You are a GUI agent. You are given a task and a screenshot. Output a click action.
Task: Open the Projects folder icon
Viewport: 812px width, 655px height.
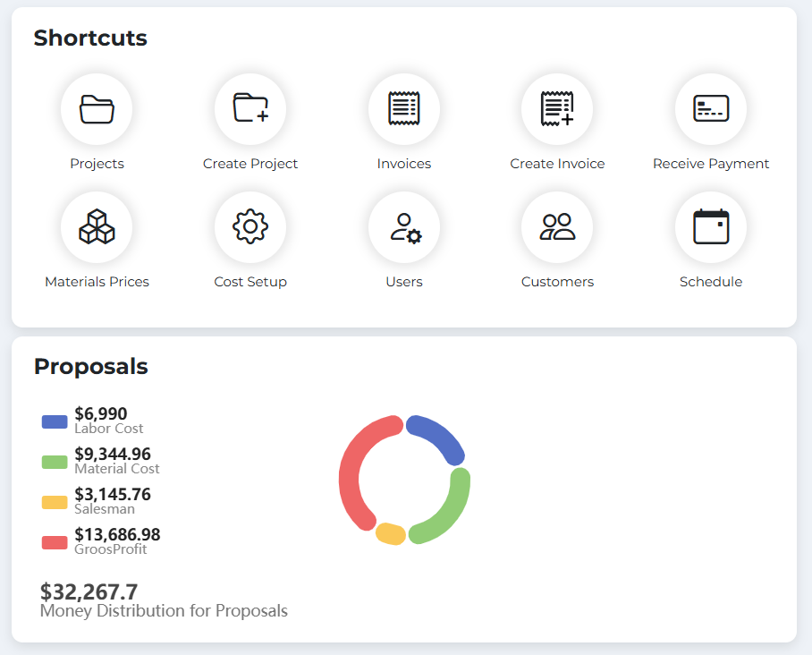(x=97, y=109)
